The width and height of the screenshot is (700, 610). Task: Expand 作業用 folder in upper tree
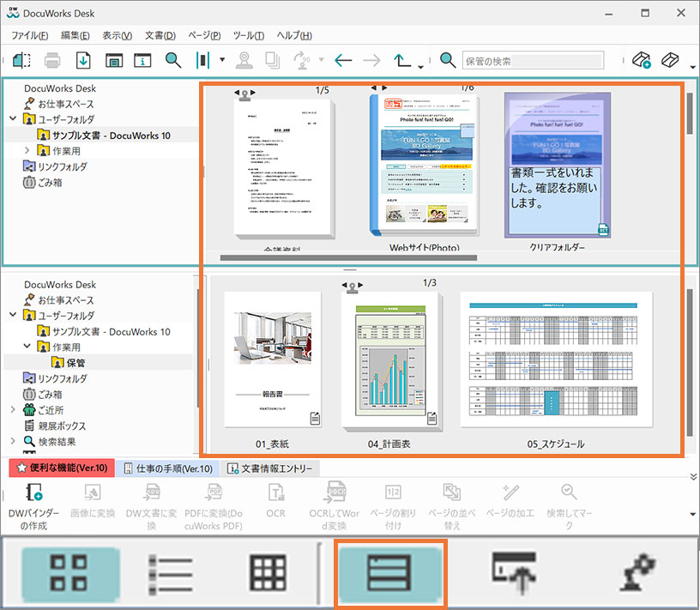click(27, 150)
